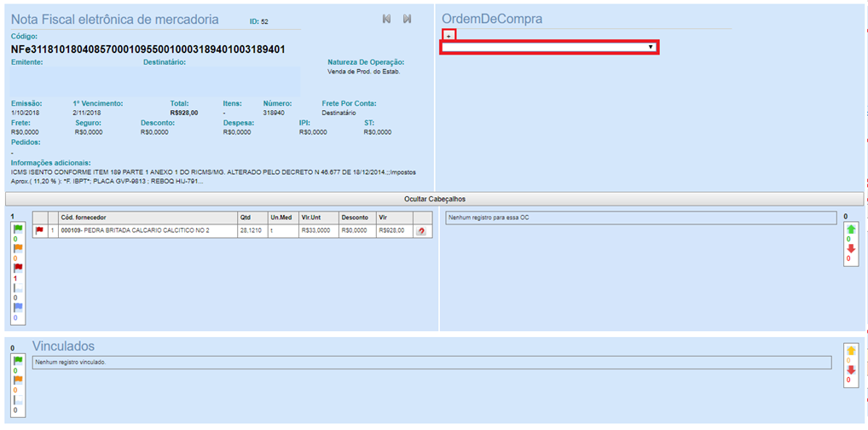The width and height of the screenshot is (868, 430).
Task: Go to the next nota fiscal record
Action: coord(408,19)
